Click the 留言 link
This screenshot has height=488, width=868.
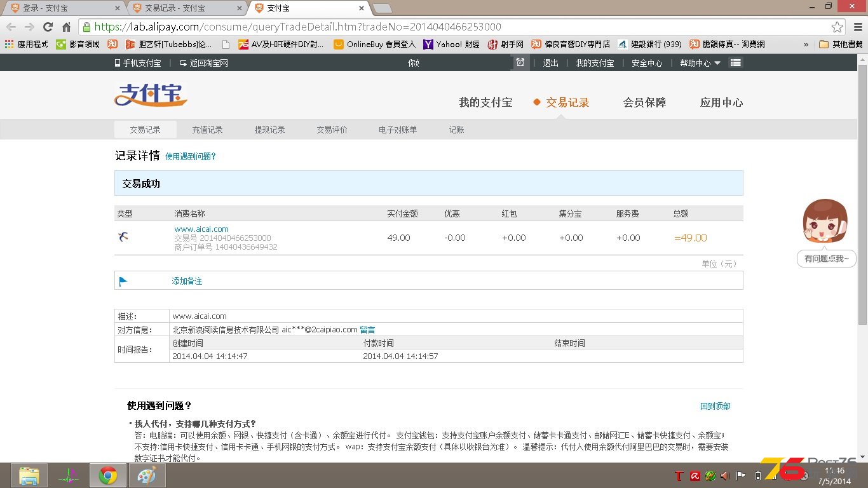(x=367, y=329)
